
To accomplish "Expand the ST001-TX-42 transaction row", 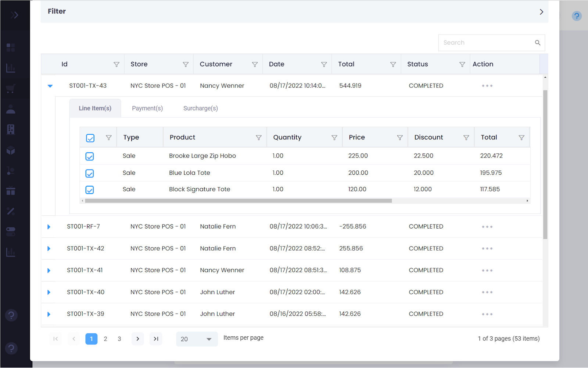I will (49, 249).
